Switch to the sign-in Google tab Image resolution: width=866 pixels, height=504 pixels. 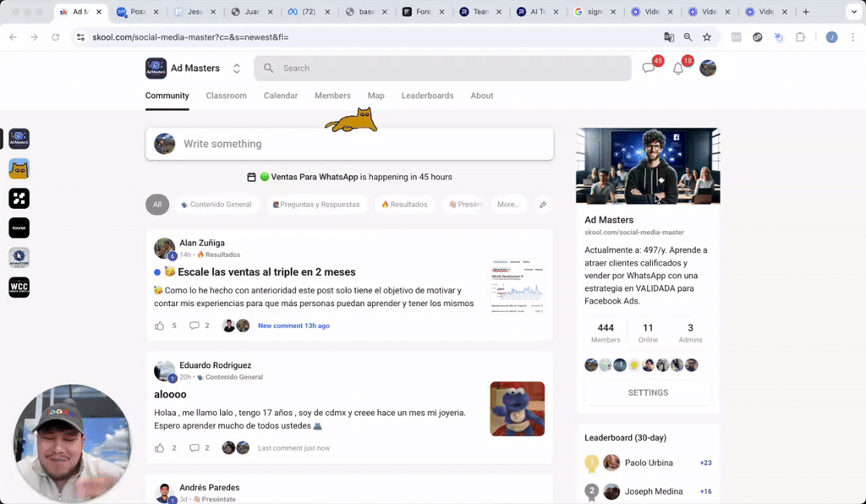(595, 12)
